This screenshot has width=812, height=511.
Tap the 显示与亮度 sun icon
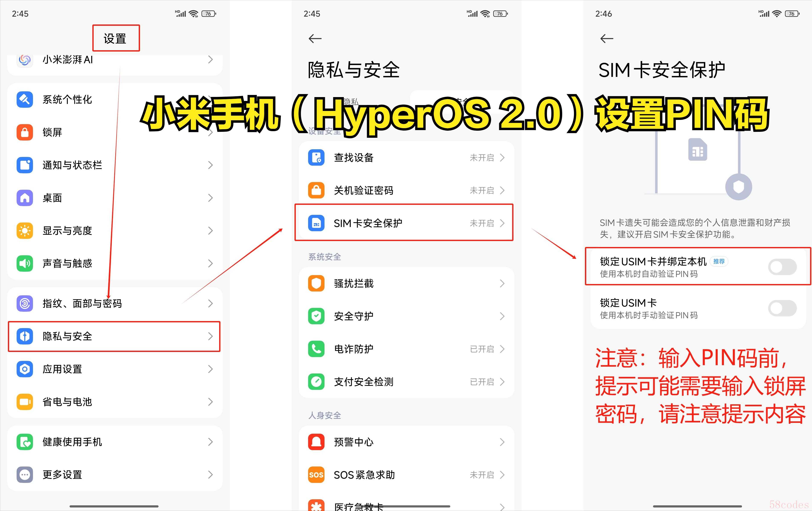(25, 231)
